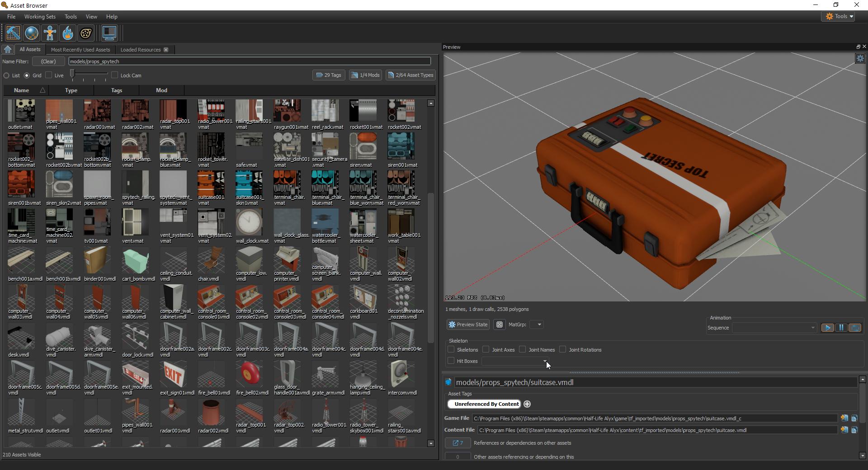The image size is (868, 470).
Task: Open the Tools dropdown at top right
Action: coord(839,16)
